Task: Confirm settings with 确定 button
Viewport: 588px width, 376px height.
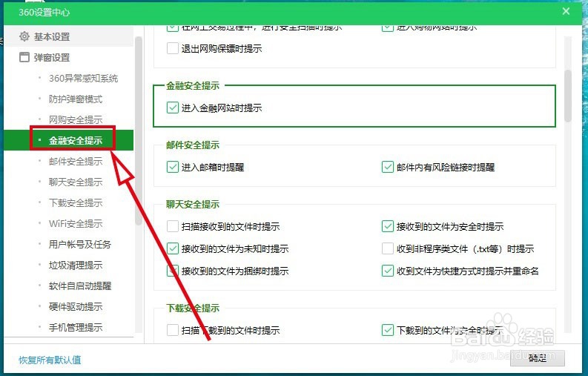Action: click(x=538, y=358)
